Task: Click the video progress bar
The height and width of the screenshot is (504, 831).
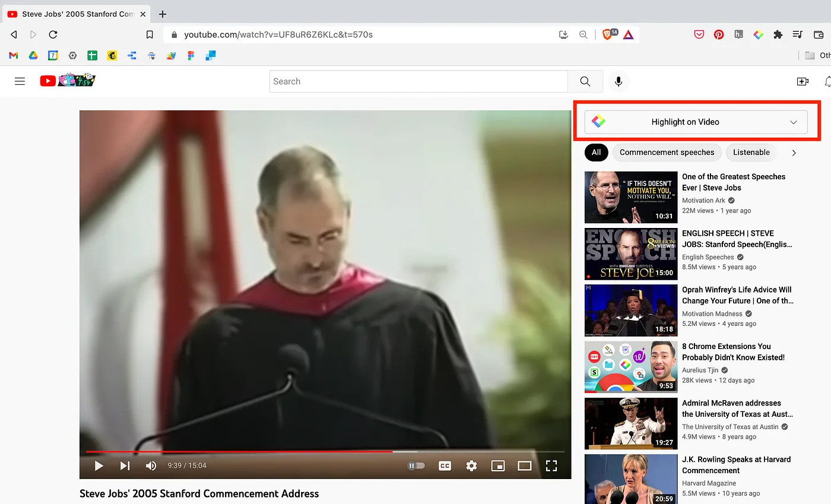Action: [x=325, y=452]
